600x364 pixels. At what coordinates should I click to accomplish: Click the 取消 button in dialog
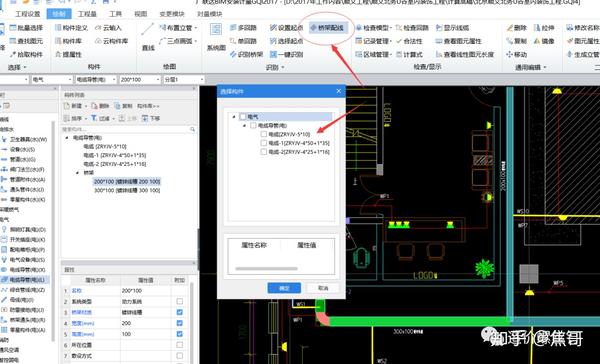(x=323, y=288)
